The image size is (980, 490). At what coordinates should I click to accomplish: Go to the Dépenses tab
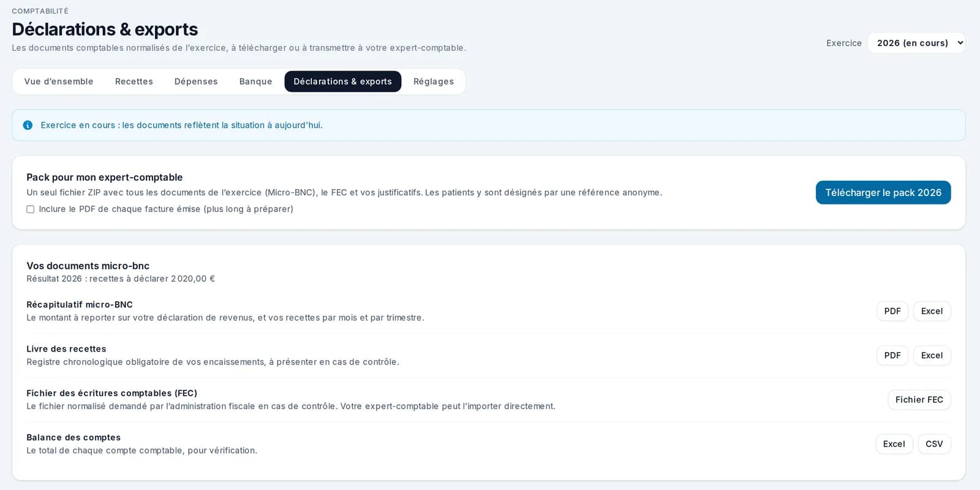pos(196,81)
